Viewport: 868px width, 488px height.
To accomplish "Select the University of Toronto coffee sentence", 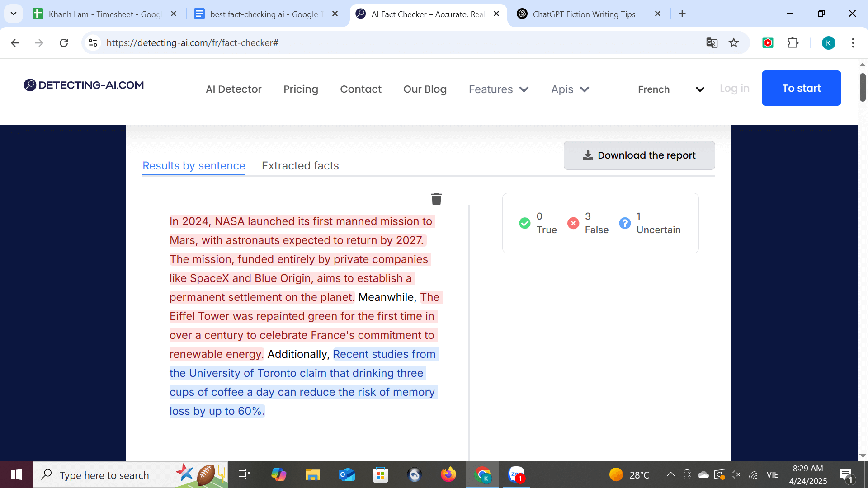I will click(x=303, y=383).
